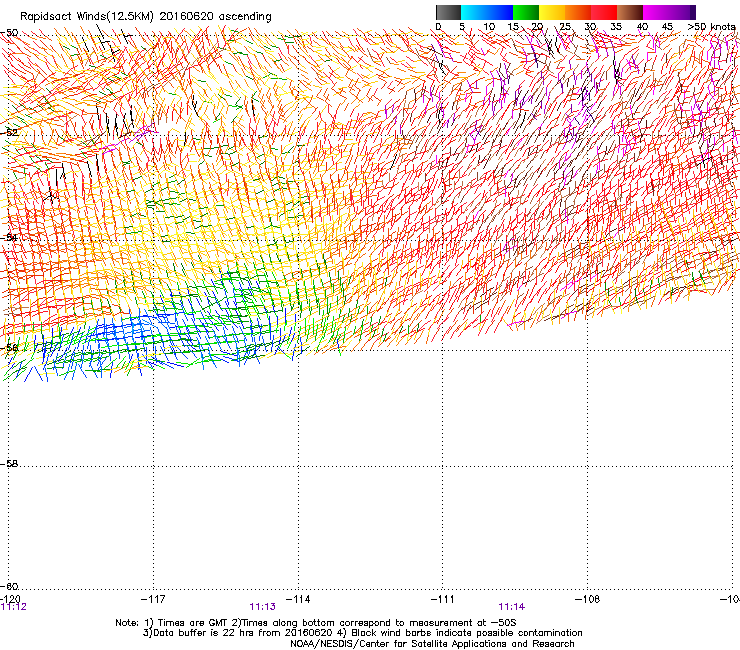This screenshot has height=650, width=740.
Task: Click the gray 0-5 knots color swatch
Action: tap(448, 12)
